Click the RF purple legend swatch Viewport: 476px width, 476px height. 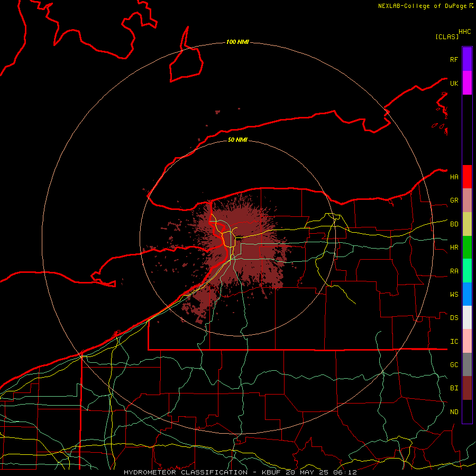coord(467,59)
